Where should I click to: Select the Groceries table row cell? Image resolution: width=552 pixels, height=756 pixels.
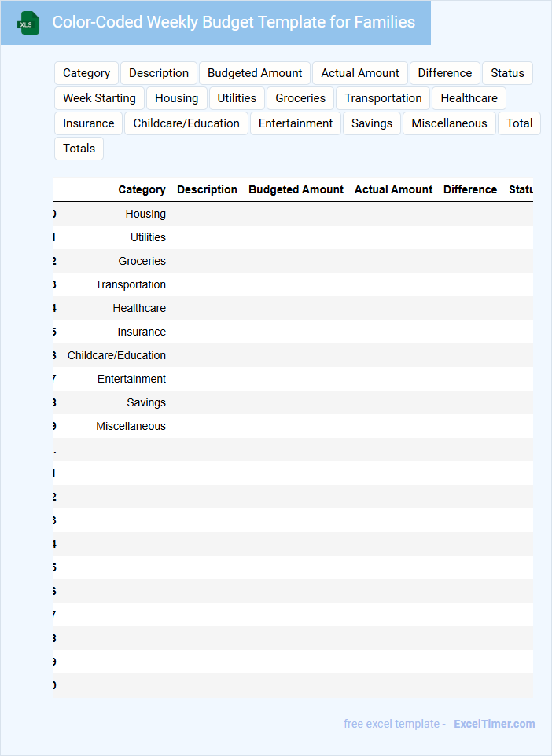(142, 261)
